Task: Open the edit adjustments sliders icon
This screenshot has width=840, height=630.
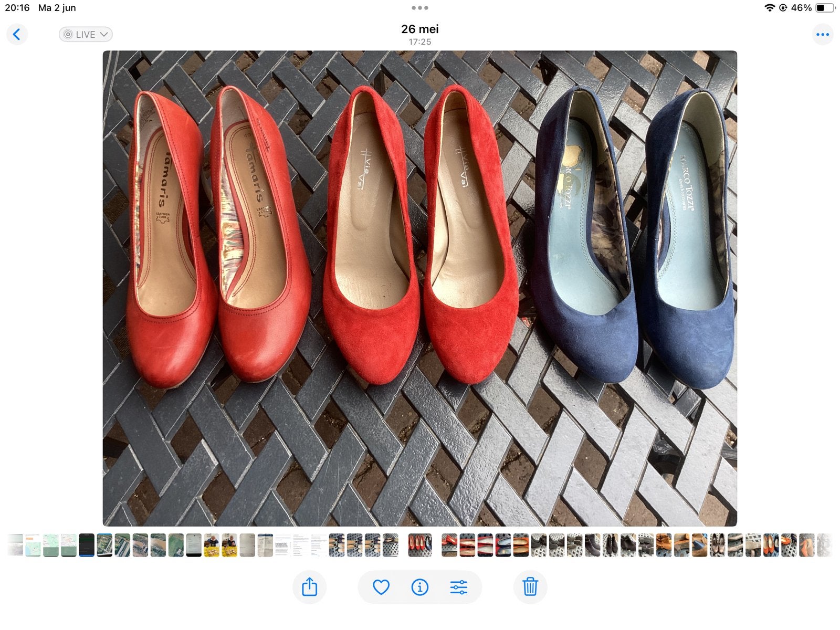Action: coord(459,587)
